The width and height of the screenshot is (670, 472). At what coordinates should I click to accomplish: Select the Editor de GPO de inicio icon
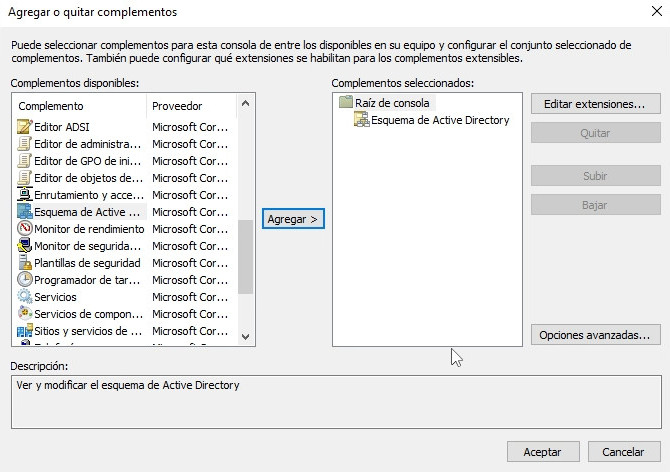tap(25, 161)
